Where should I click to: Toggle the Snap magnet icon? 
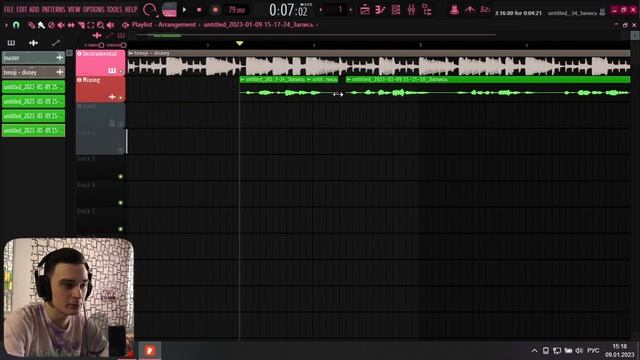16,25
